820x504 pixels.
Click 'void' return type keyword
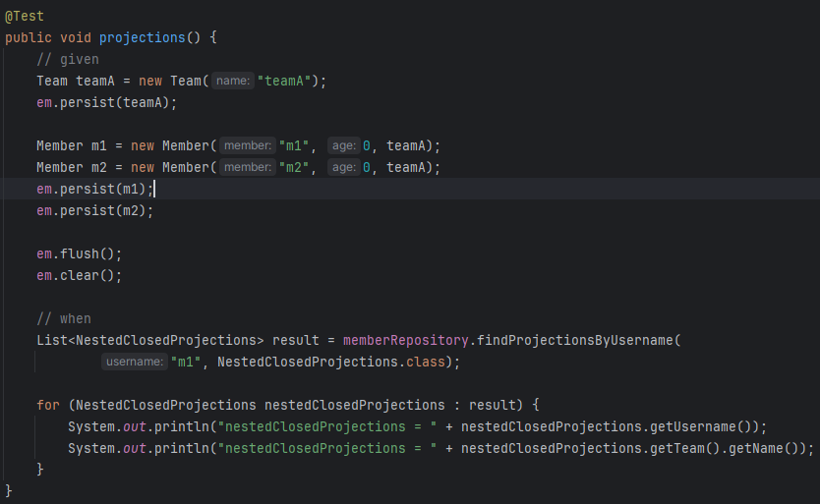click(76, 37)
